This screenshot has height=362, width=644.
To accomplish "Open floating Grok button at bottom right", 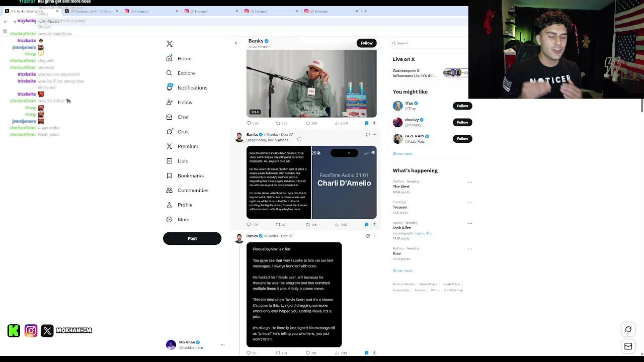I will 628,330.
